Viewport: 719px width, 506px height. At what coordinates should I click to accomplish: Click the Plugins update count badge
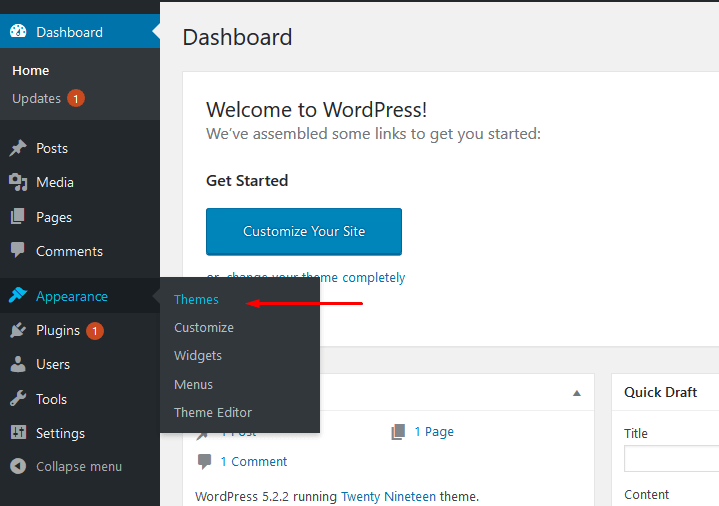tap(95, 331)
